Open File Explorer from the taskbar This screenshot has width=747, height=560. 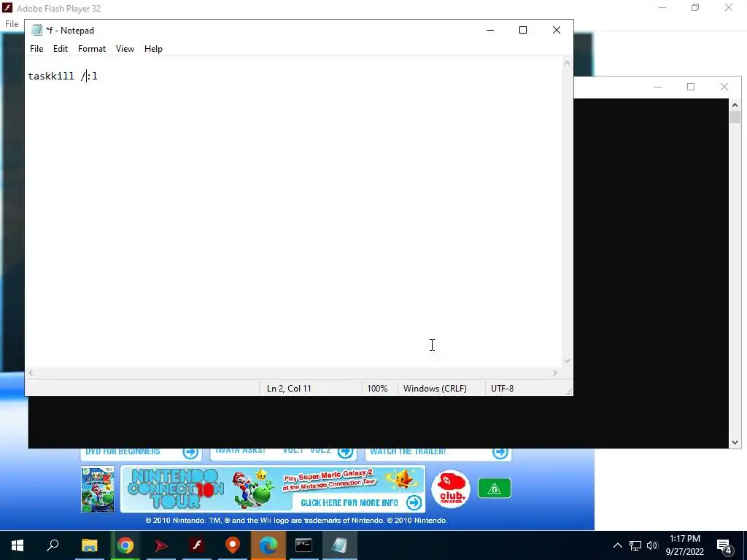coord(89,545)
